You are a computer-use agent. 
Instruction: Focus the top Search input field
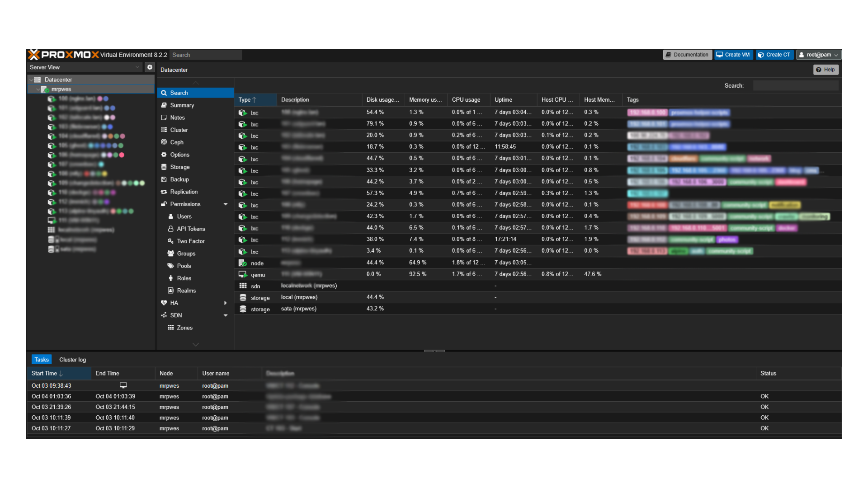pos(206,55)
